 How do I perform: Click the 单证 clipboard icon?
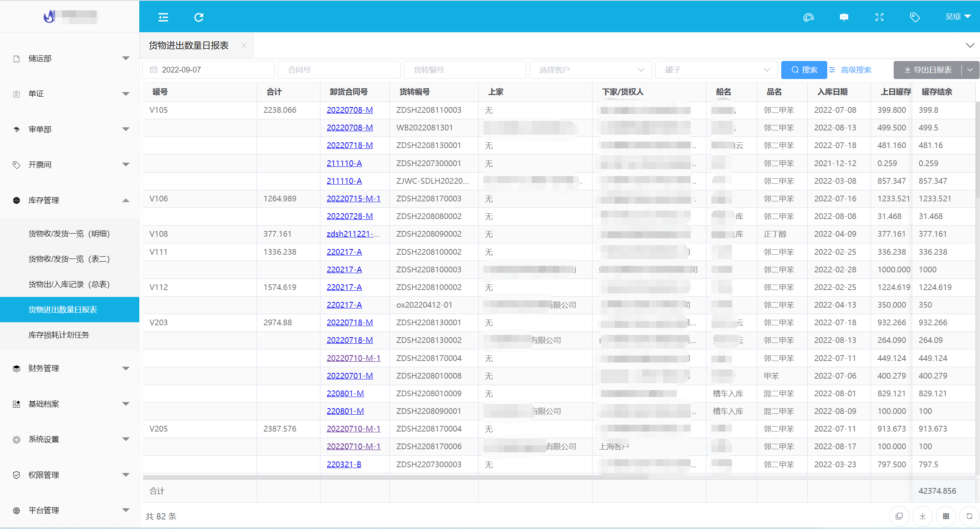click(16, 94)
